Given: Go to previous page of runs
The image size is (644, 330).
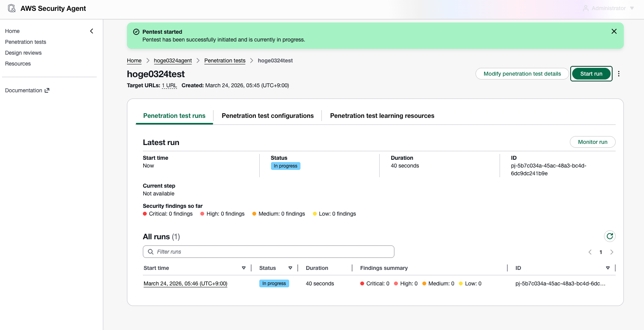Looking at the screenshot, I should [590, 252].
